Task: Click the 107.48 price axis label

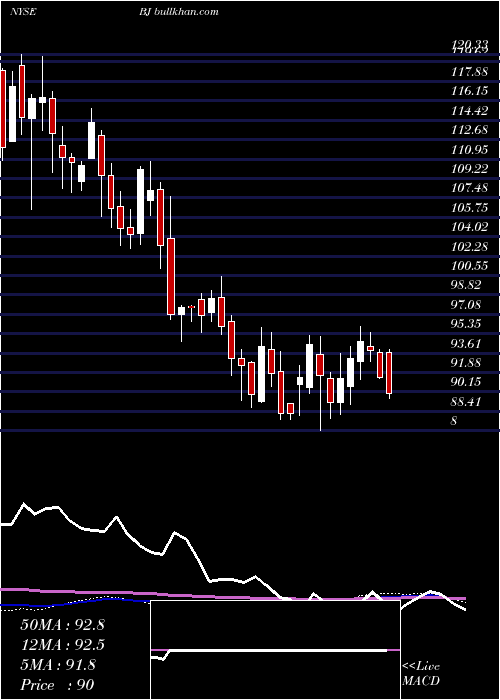Action: pyautogui.click(x=469, y=188)
